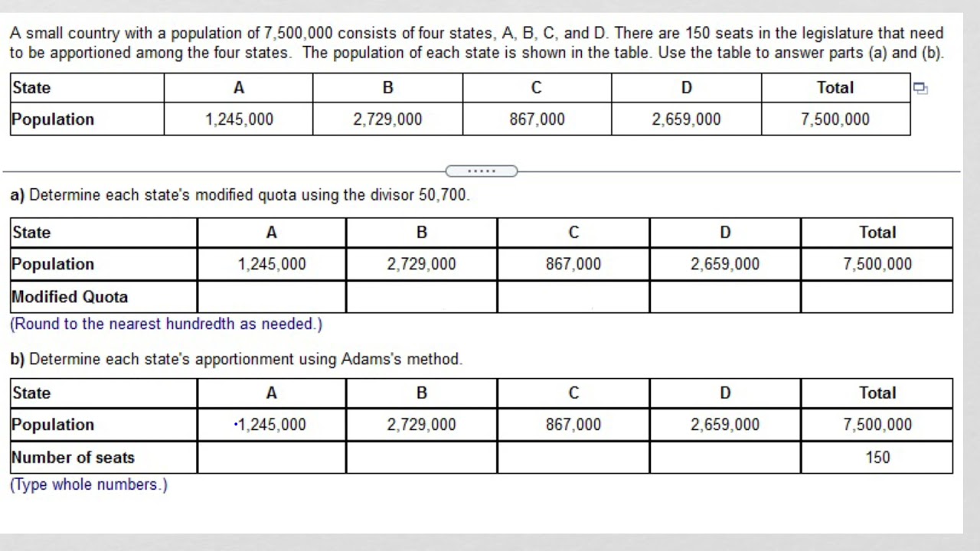Image resolution: width=980 pixels, height=551 pixels.
Task: Click the part b) Adams's method text
Action: 237,359
